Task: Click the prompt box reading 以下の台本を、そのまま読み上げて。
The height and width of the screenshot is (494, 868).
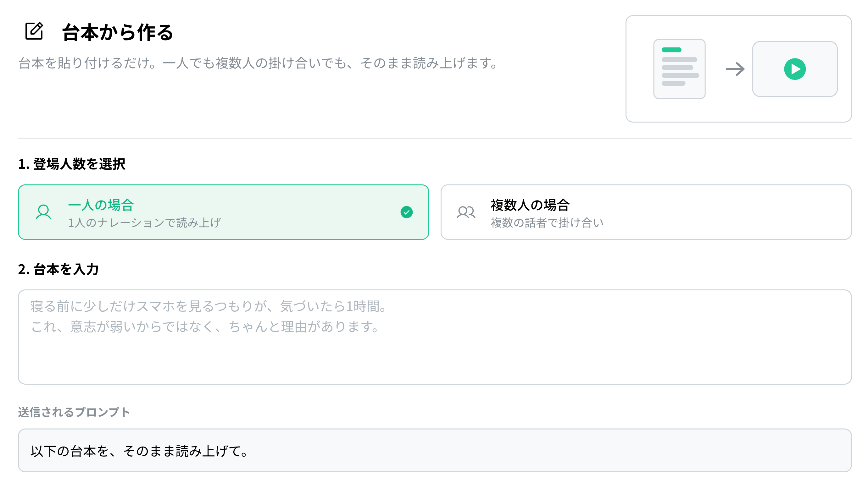Action: pyautogui.click(x=435, y=451)
